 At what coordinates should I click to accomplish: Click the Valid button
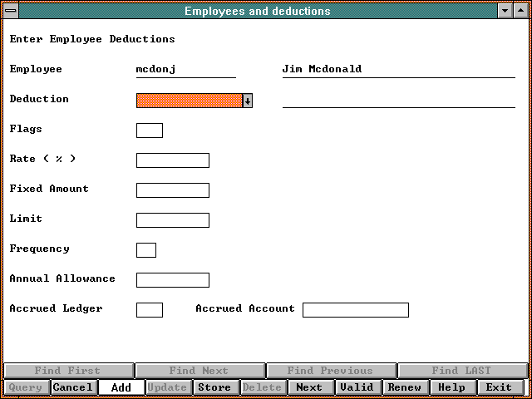pyautogui.click(x=357, y=387)
